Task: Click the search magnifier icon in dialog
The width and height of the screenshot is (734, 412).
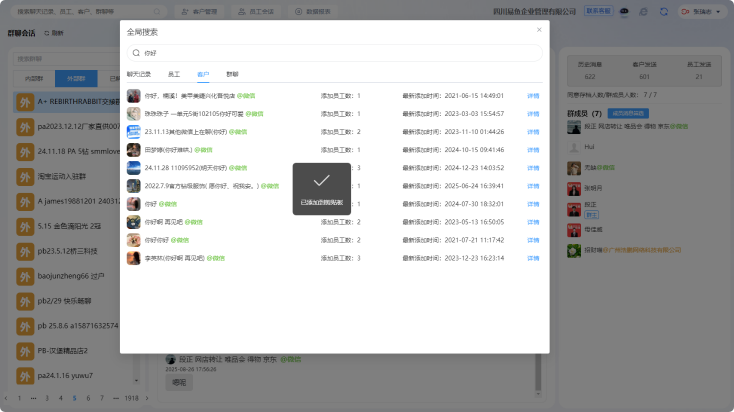Action: tap(136, 52)
